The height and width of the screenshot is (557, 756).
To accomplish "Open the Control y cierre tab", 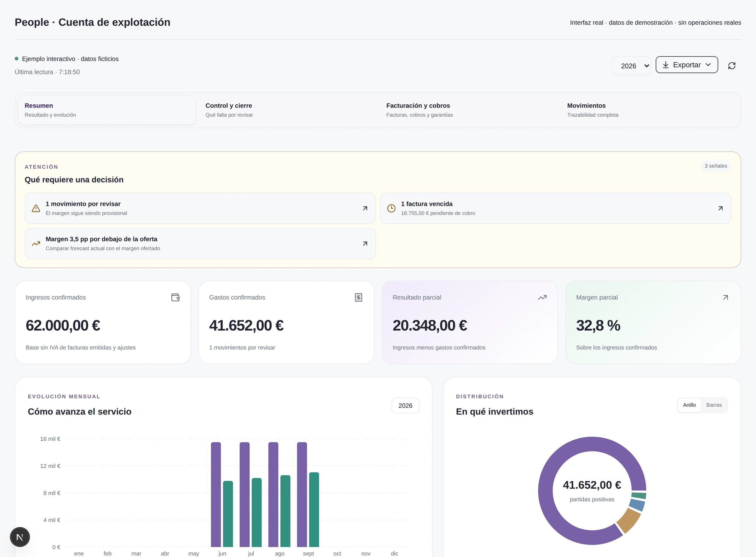I will (287, 110).
